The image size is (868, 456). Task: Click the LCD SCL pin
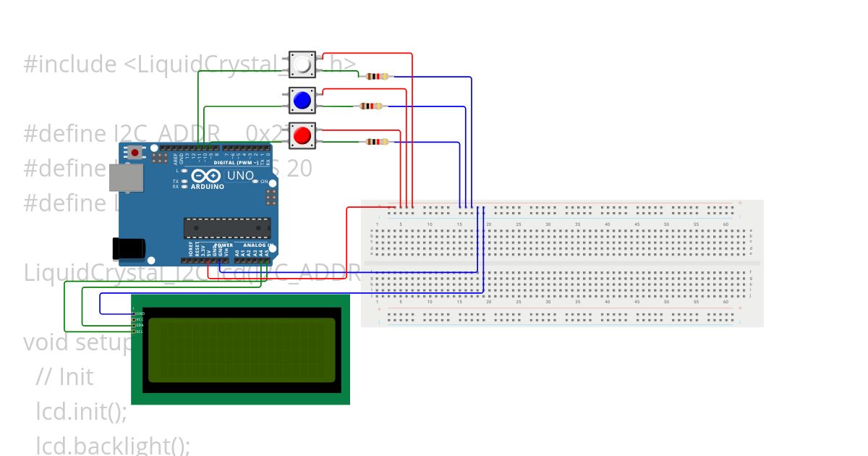135,332
